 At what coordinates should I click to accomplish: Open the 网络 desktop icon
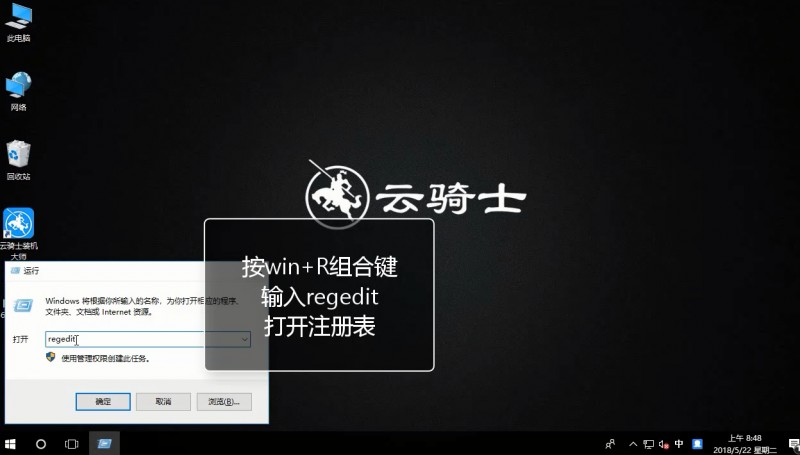coord(18,92)
